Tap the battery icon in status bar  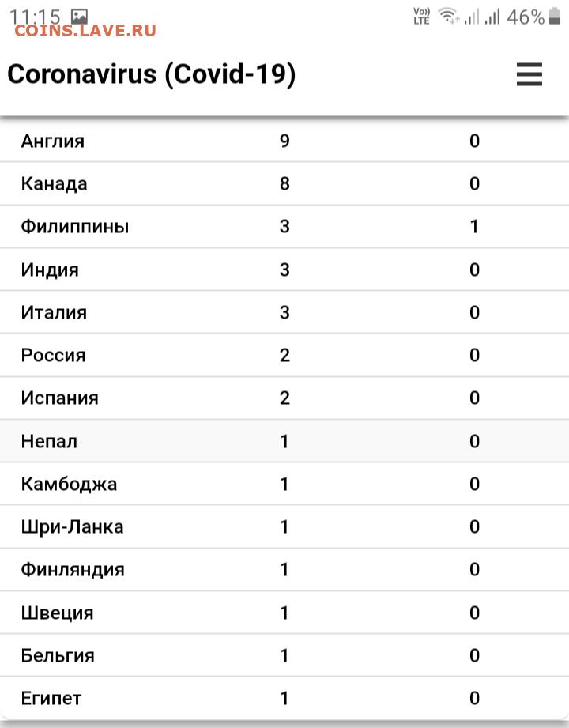coord(555,17)
